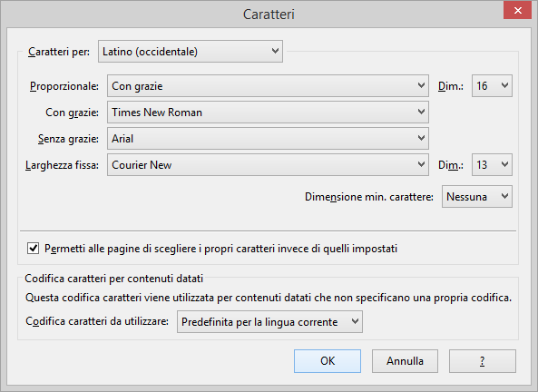
Task: Open help with the ? button
Action: coord(483,361)
